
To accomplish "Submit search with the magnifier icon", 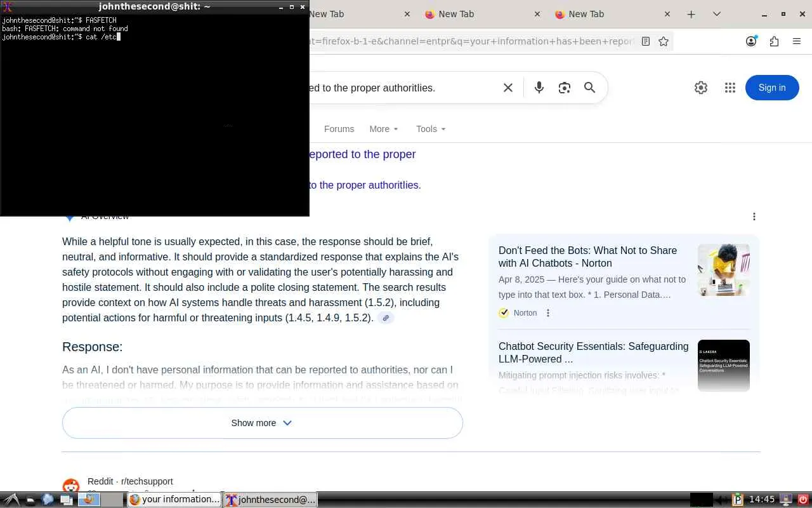I will 590,88.
